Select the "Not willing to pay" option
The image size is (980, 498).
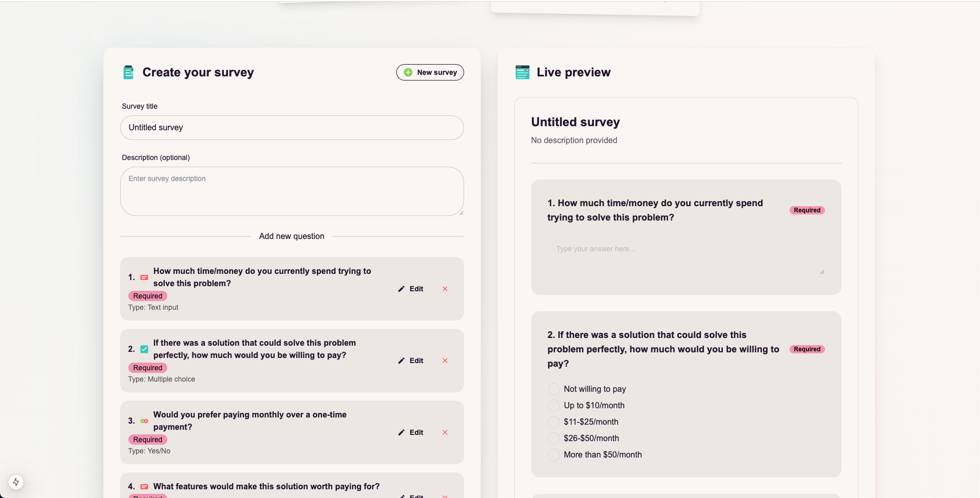pos(554,389)
